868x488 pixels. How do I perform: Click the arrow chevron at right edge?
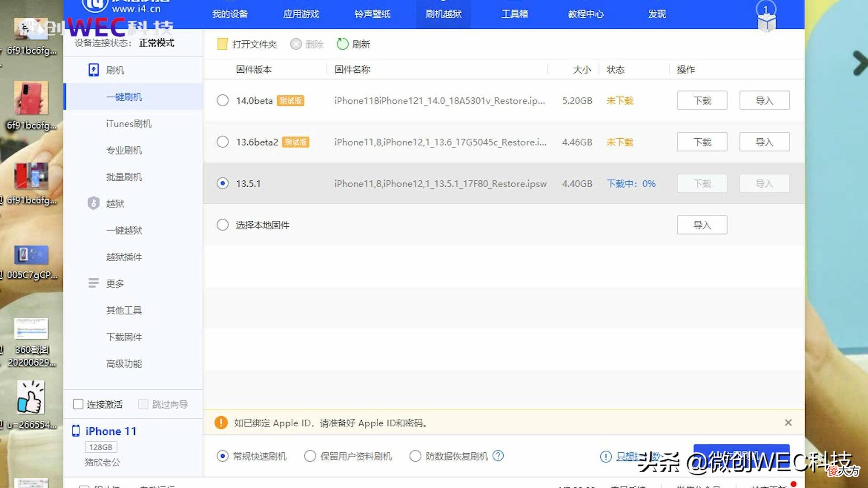(x=859, y=63)
